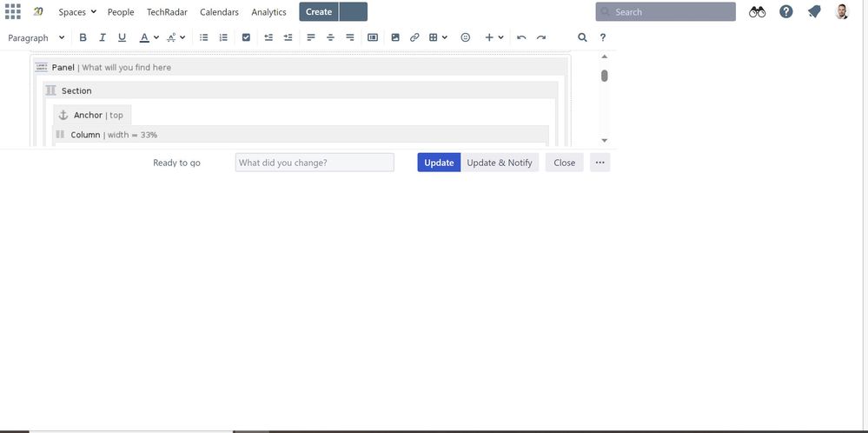
Task: Click the Update button
Action: [x=439, y=163]
